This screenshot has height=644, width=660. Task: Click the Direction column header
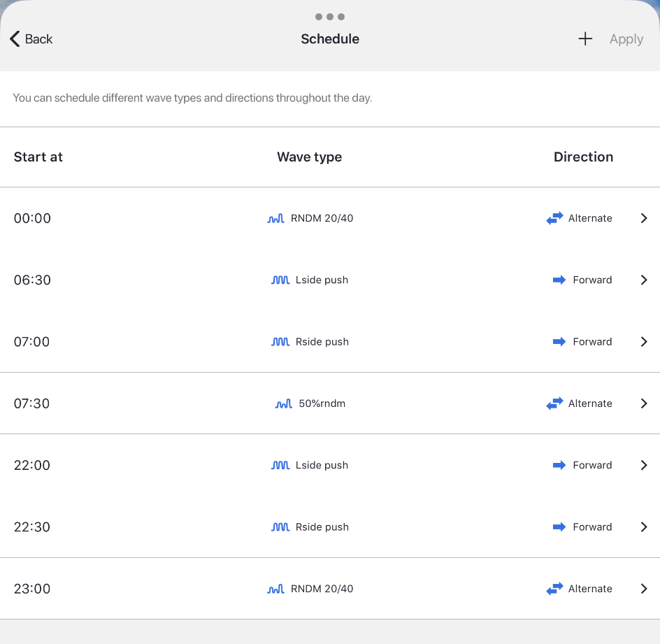pos(583,157)
